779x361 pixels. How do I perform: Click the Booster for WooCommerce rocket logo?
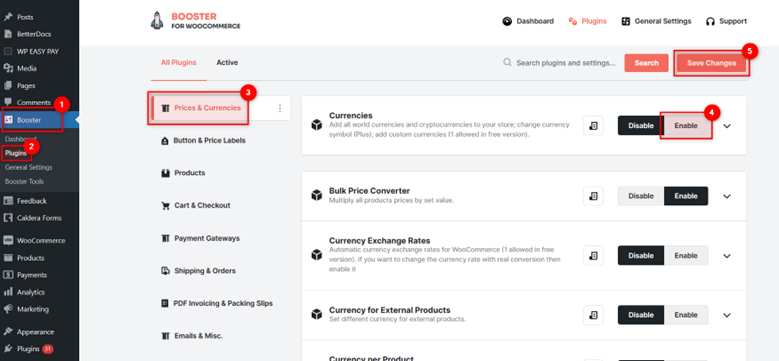(x=156, y=20)
